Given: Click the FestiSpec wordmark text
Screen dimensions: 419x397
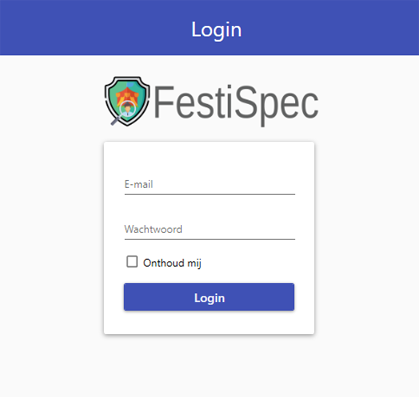Looking at the screenshot, I should coord(236,103).
